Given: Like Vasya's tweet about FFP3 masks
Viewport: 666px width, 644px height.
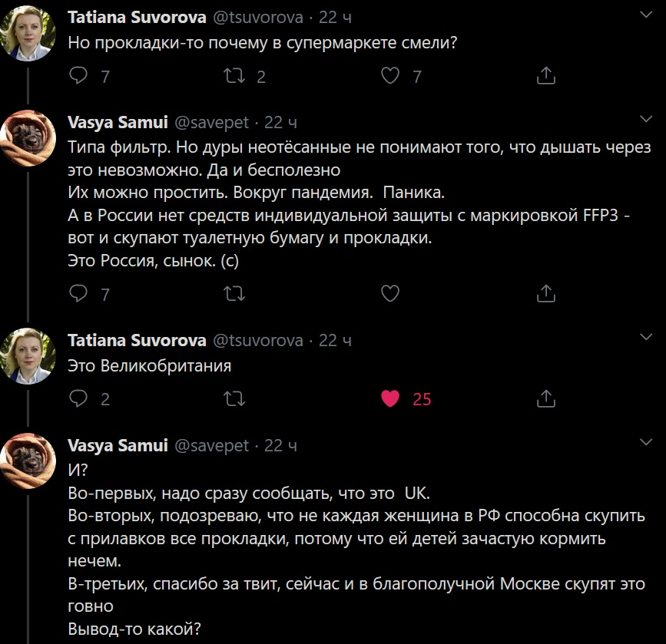Looking at the screenshot, I should pyautogui.click(x=391, y=293).
